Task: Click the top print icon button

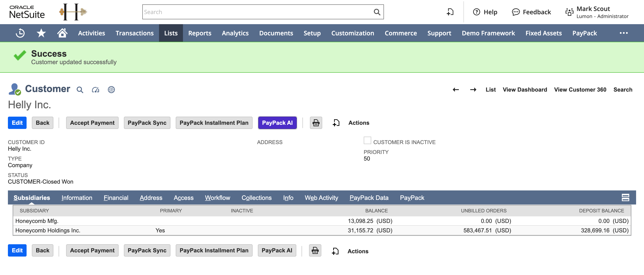Action: (316, 123)
